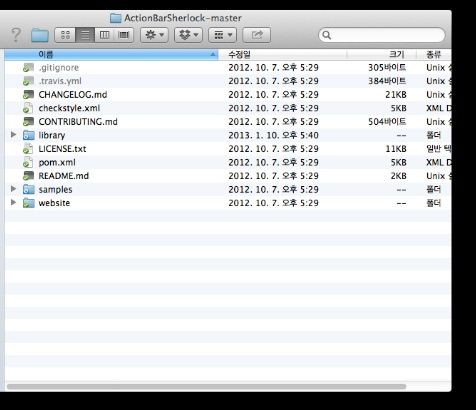Open the gear action menu
The image size is (476, 410).
tap(154, 35)
